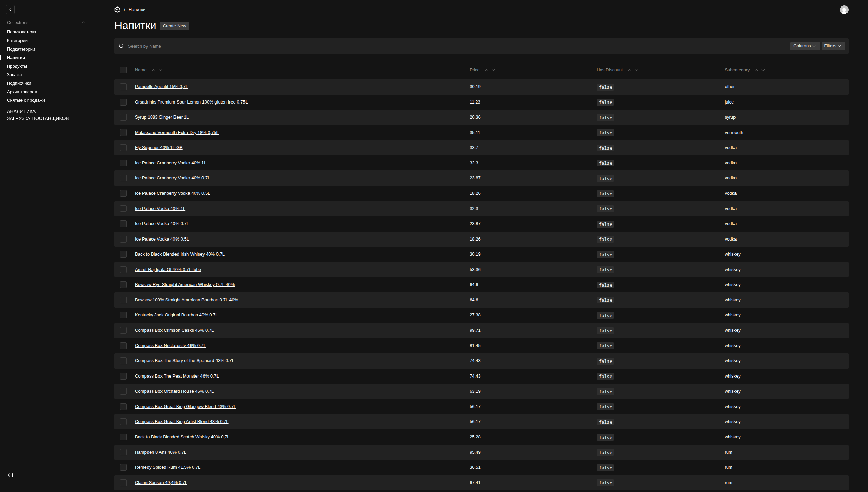Viewport: 868px width, 492px height.
Task: Sort Name column descending arrow
Action: pyautogui.click(x=160, y=70)
